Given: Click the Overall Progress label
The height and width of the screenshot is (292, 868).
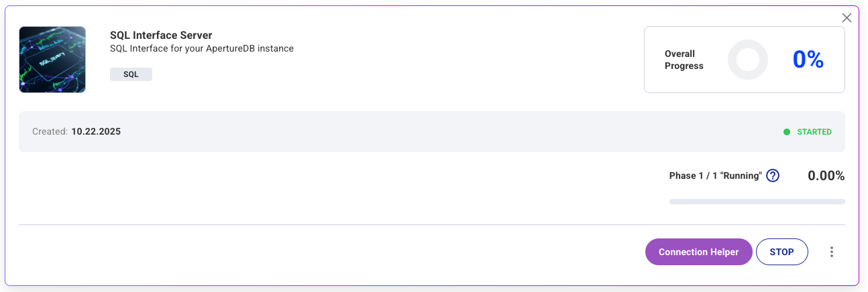Looking at the screenshot, I should click(684, 60).
